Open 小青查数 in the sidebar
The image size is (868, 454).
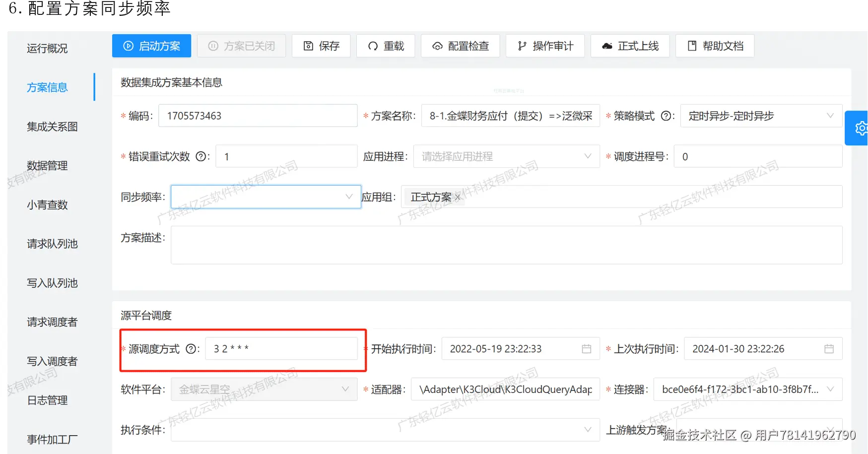pos(47,205)
